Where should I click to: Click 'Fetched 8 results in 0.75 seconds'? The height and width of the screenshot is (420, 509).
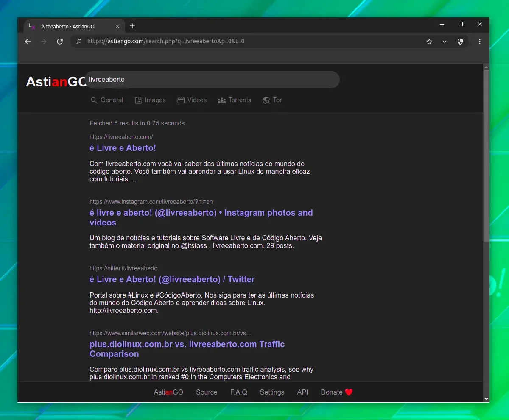[137, 123]
